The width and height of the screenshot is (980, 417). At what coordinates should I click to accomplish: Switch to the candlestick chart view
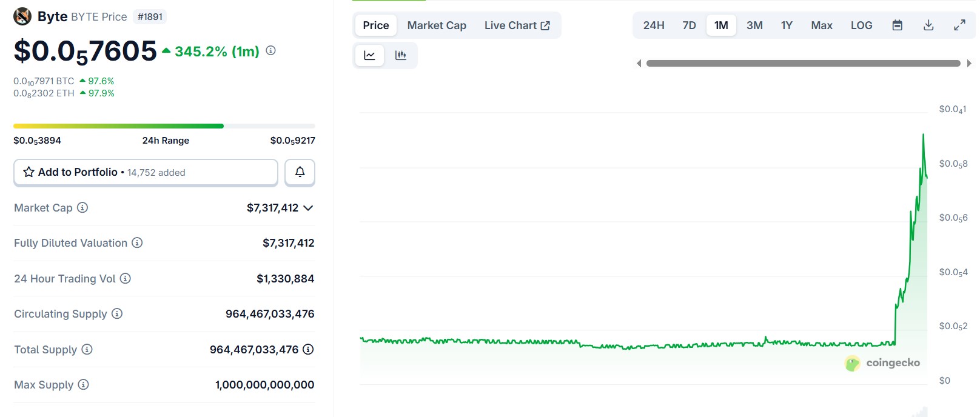(x=401, y=56)
